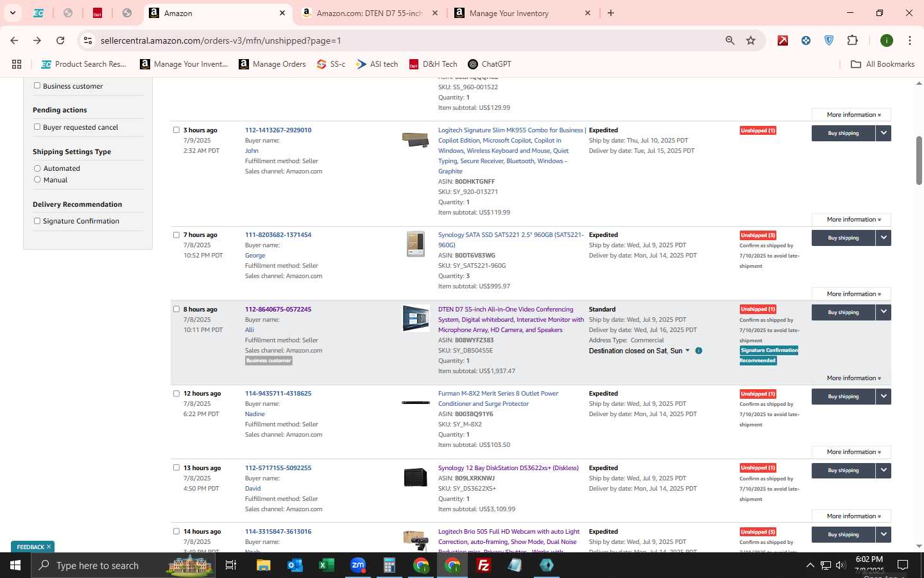Check the Signature Confirmation filter
The image size is (924, 578).
37,221
